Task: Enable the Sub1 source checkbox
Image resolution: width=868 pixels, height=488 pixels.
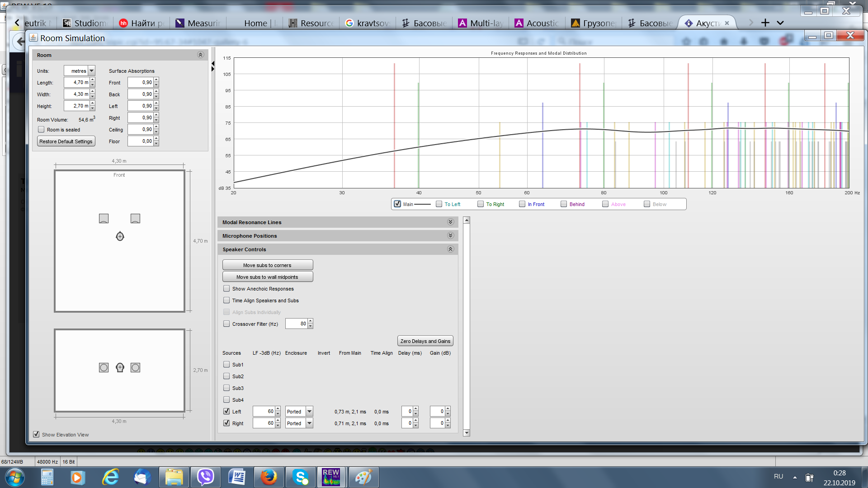Action: 226,365
